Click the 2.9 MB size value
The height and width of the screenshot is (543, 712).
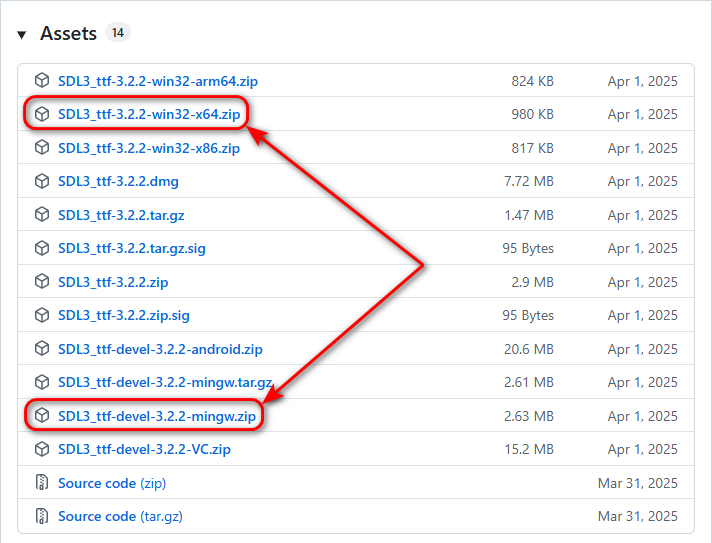[x=533, y=282]
